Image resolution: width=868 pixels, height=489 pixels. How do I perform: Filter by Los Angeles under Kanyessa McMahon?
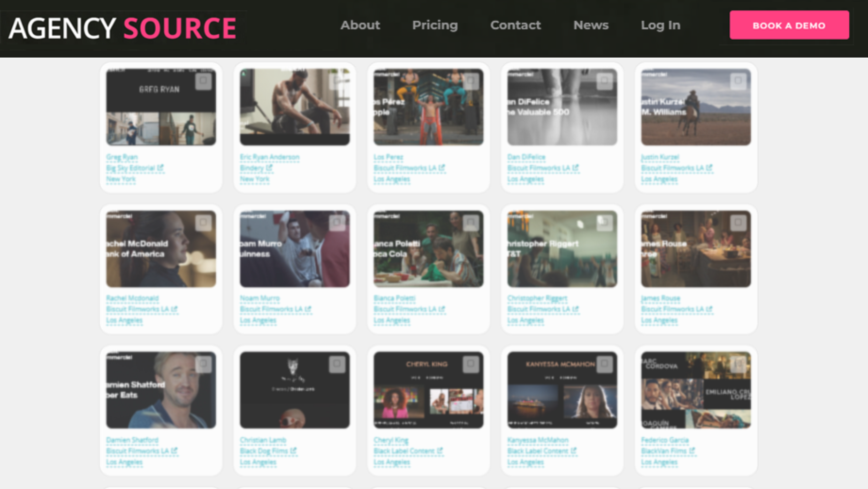coord(525,462)
